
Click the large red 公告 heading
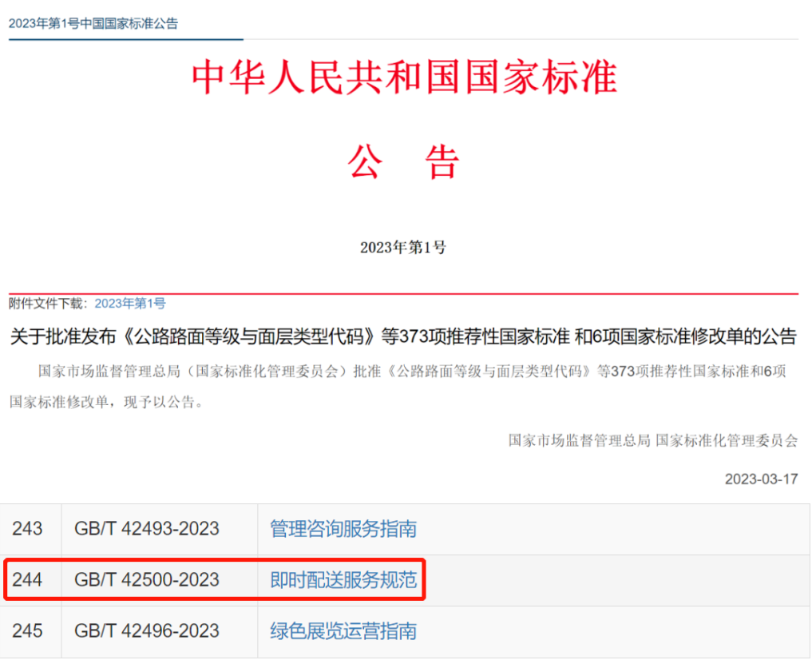(x=404, y=162)
